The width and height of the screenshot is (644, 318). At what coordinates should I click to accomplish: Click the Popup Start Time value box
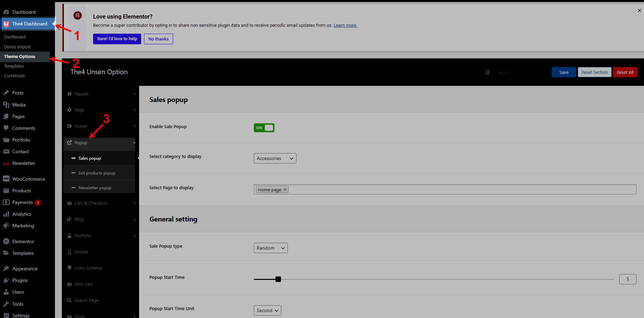[x=628, y=279]
